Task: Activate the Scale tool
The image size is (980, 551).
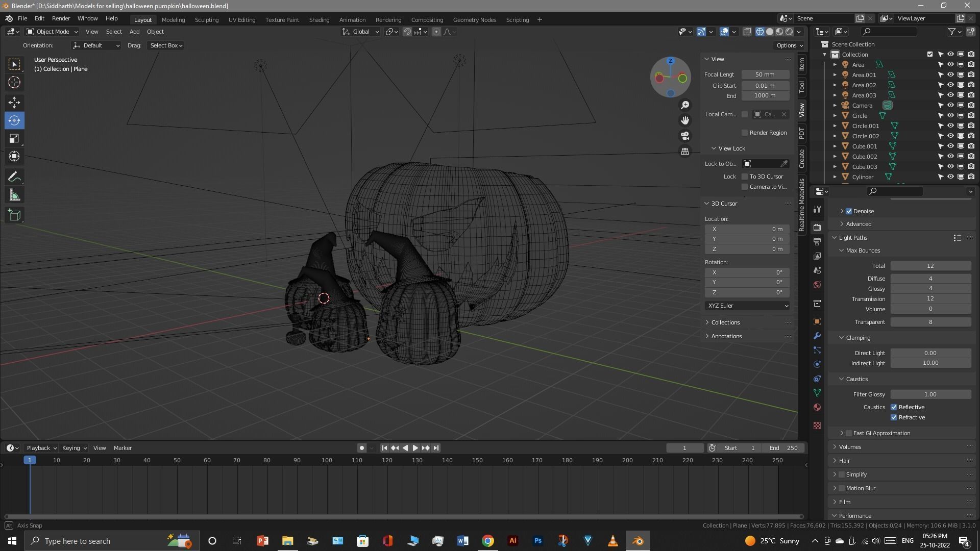Action: (14, 139)
